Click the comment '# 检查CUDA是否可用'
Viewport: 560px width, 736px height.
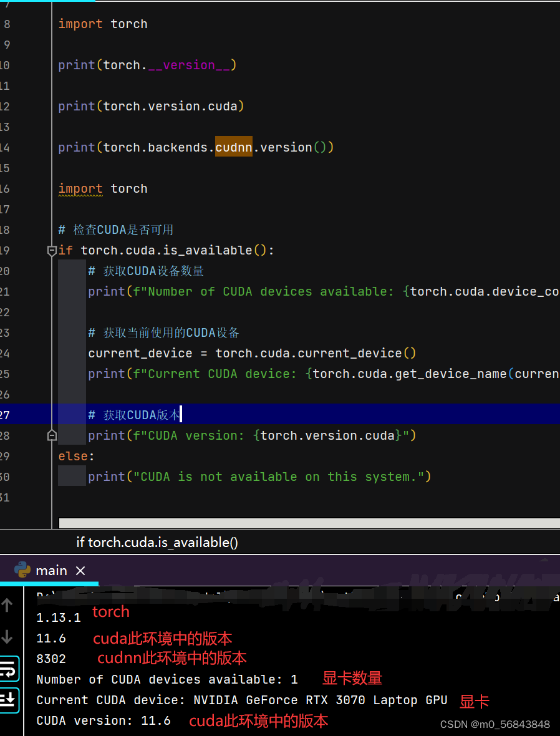coord(116,230)
